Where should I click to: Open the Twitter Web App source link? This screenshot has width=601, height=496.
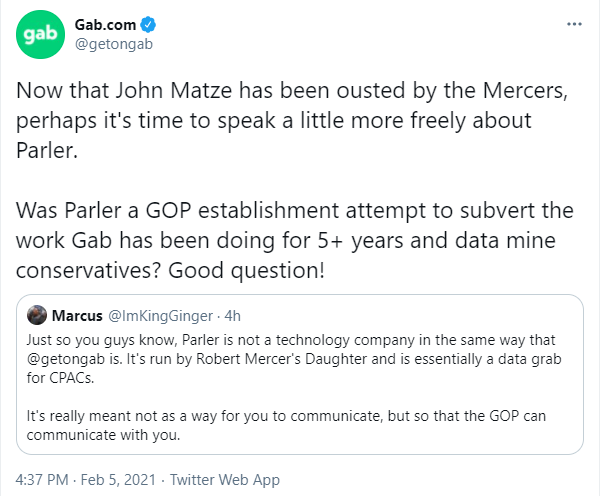225,480
